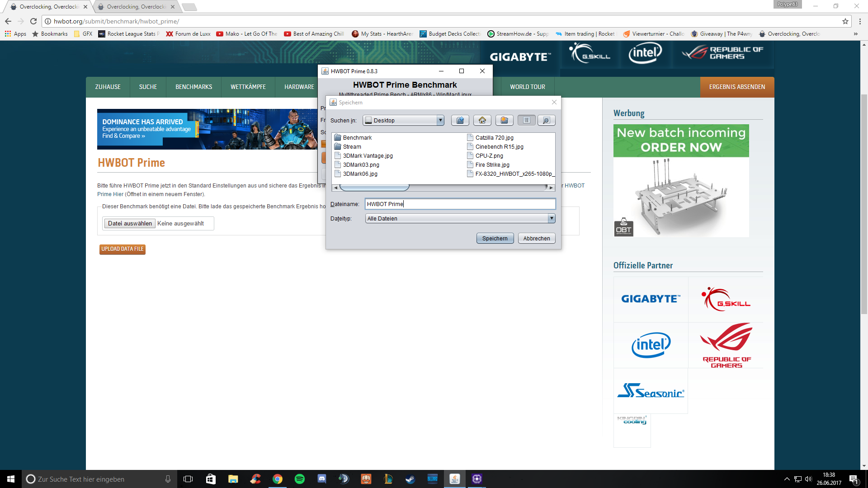Select file 3DMark06.jpg

coord(356,174)
